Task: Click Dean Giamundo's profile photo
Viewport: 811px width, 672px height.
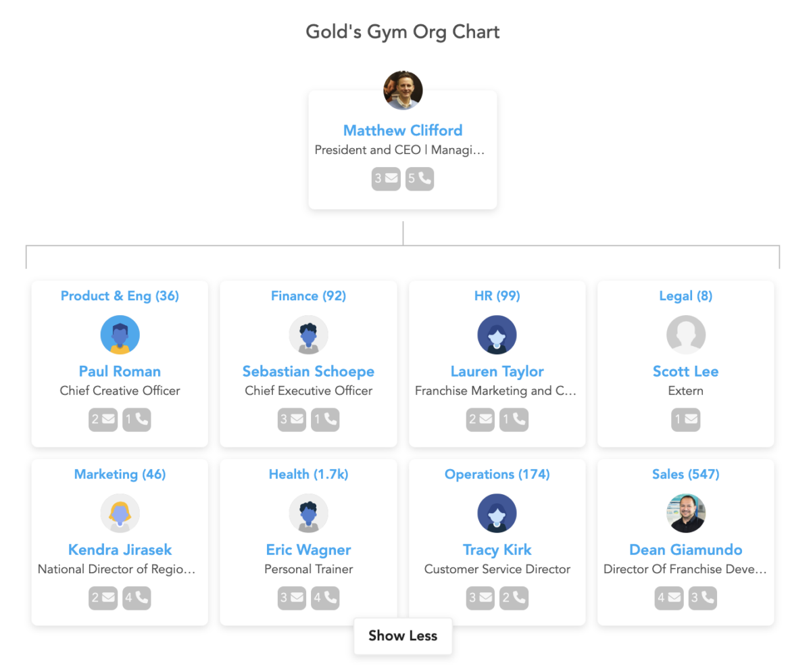Action: pos(685,512)
